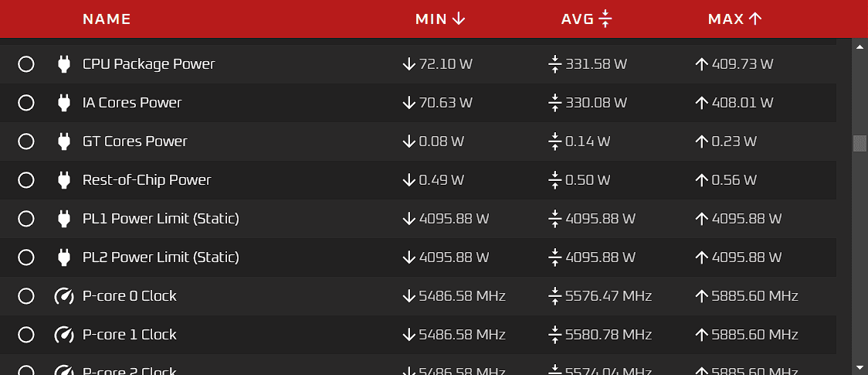Image resolution: width=868 pixels, height=375 pixels.
Task: Click the gauge icon beside P-core 1 Clock
Action: click(x=64, y=335)
